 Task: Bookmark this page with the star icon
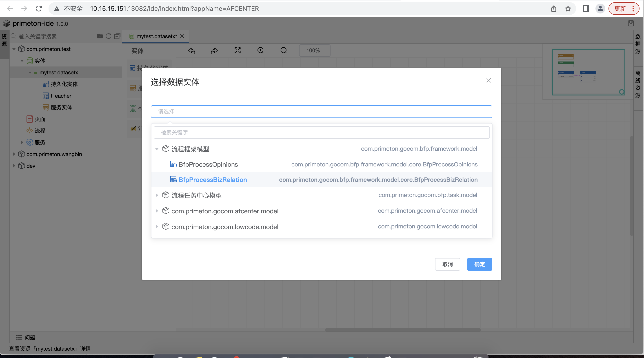coord(568,9)
